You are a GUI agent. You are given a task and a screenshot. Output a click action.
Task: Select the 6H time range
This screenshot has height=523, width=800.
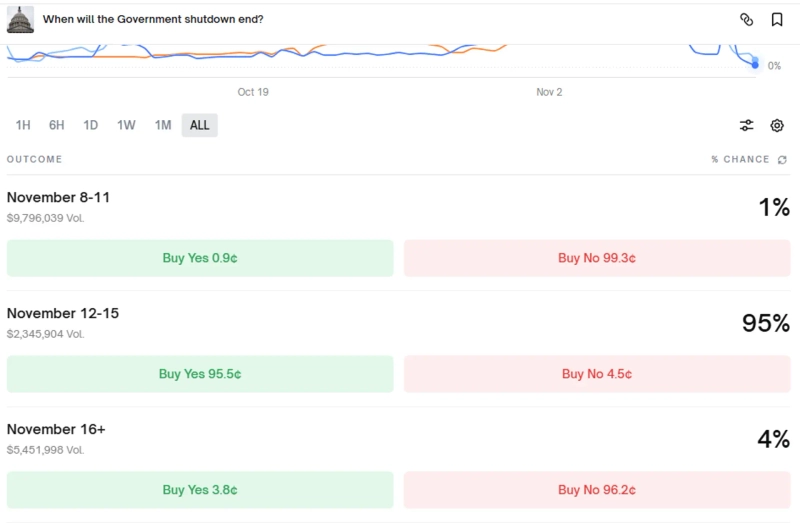point(57,125)
